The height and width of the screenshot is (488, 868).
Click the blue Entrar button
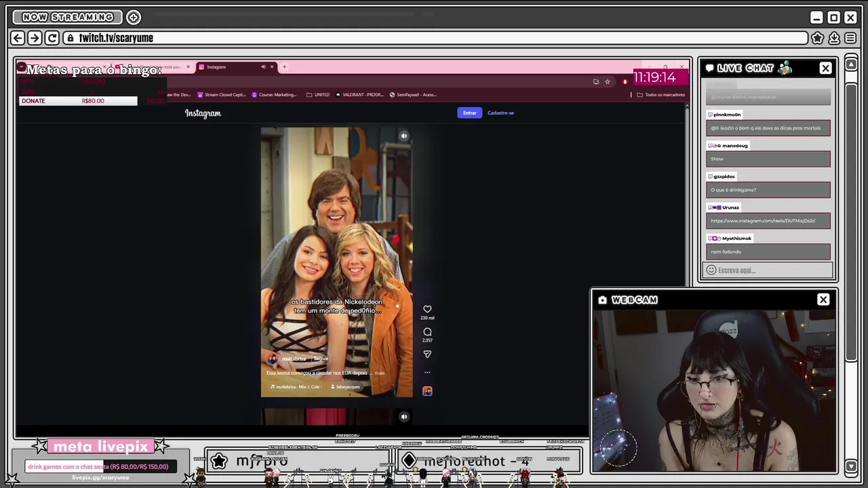pyautogui.click(x=469, y=113)
